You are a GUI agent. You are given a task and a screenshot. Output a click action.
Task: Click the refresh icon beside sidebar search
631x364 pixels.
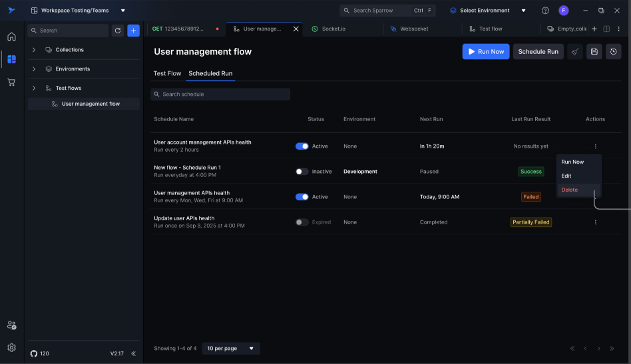[x=118, y=31]
